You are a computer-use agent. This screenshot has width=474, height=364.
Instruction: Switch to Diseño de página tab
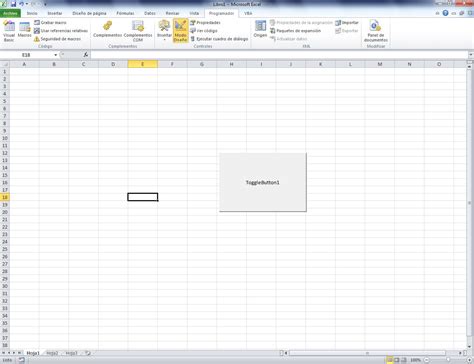click(x=89, y=13)
